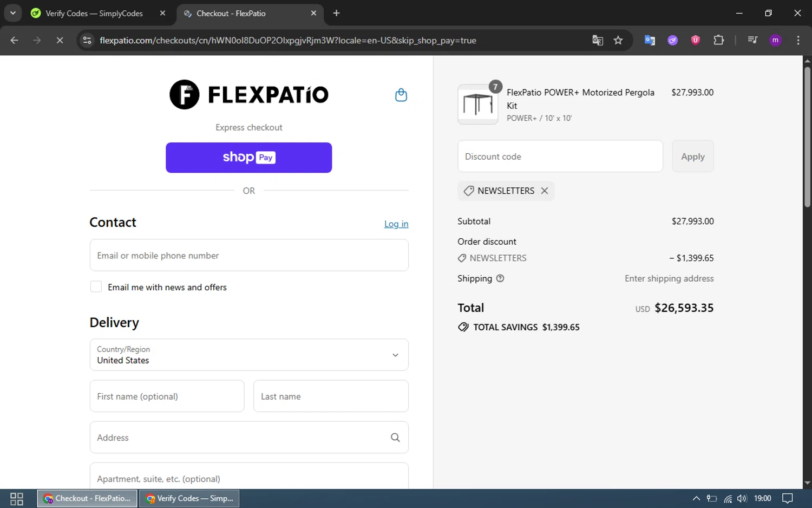Click the FlexPatio POWER+ Motorized Pergola Kit name
The image size is (812, 508).
tap(580, 99)
